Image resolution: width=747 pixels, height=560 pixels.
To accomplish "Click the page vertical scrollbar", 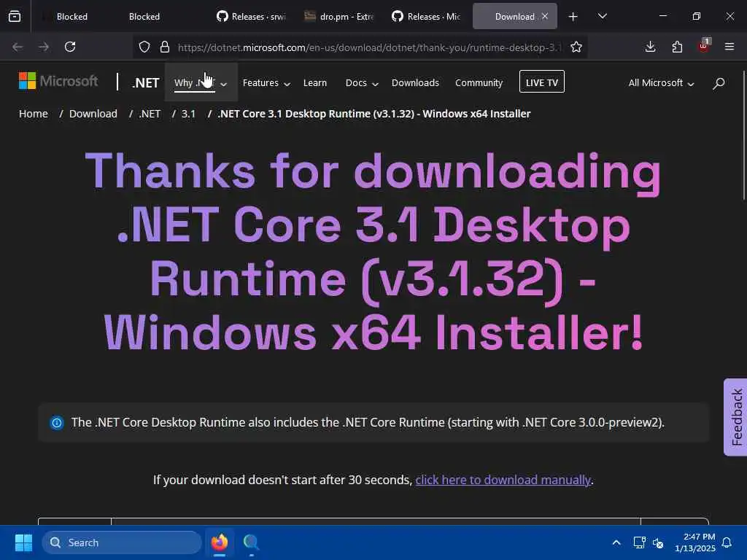I will pyautogui.click(x=743, y=135).
